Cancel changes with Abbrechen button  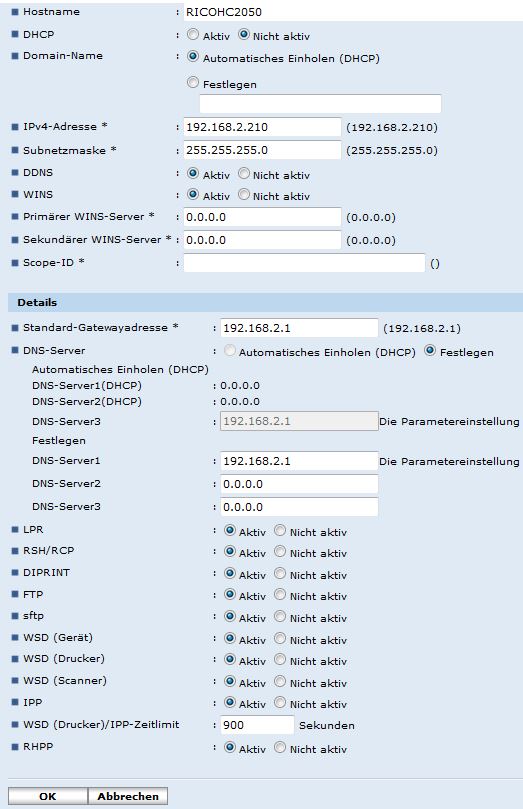click(x=128, y=796)
